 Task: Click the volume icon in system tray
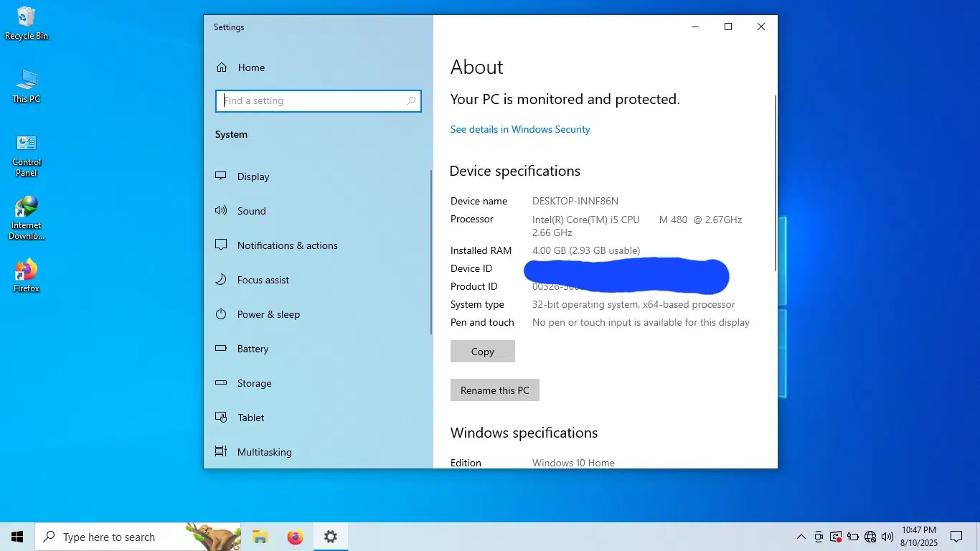pyautogui.click(x=887, y=537)
